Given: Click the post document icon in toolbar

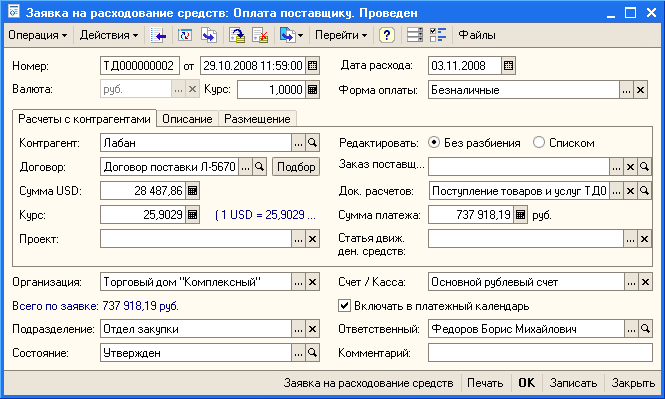Looking at the screenshot, I should (237, 35).
